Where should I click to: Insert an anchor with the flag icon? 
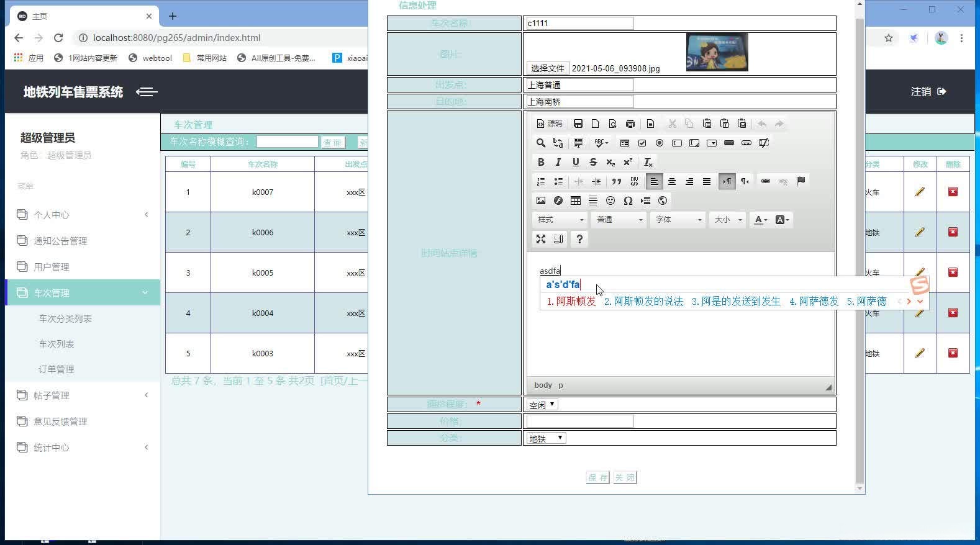click(x=801, y=181)
